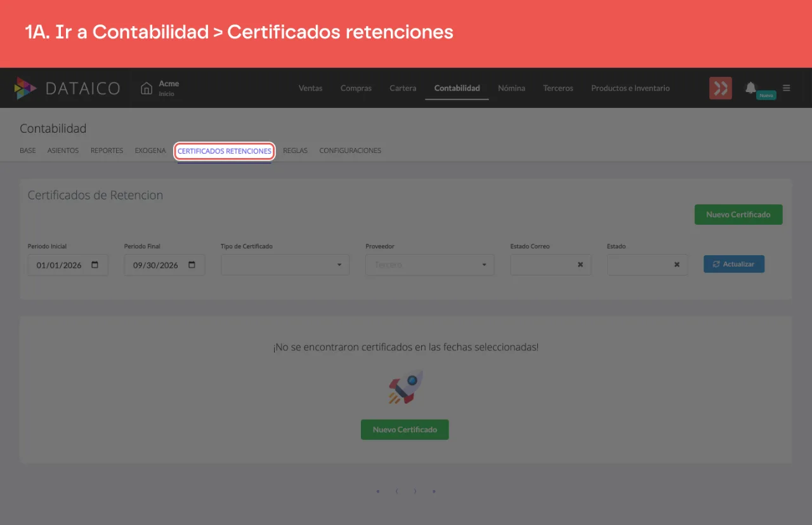The height and width of the screenshot is (525, 812).
Task: Open calendar picker in Periodo Inicial field
Action: [x=95, y=265]
